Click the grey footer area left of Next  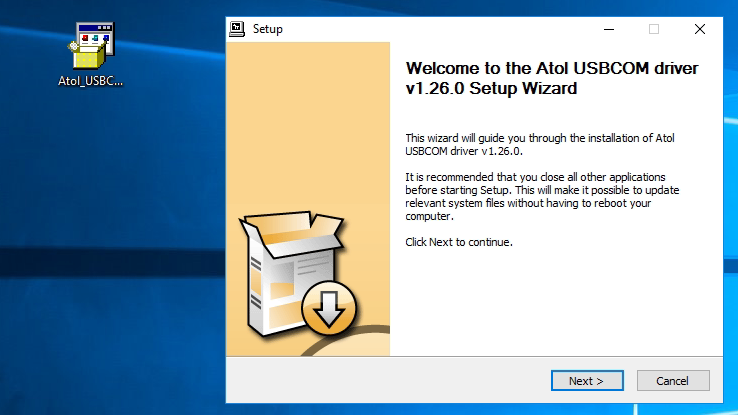[380, 380]
